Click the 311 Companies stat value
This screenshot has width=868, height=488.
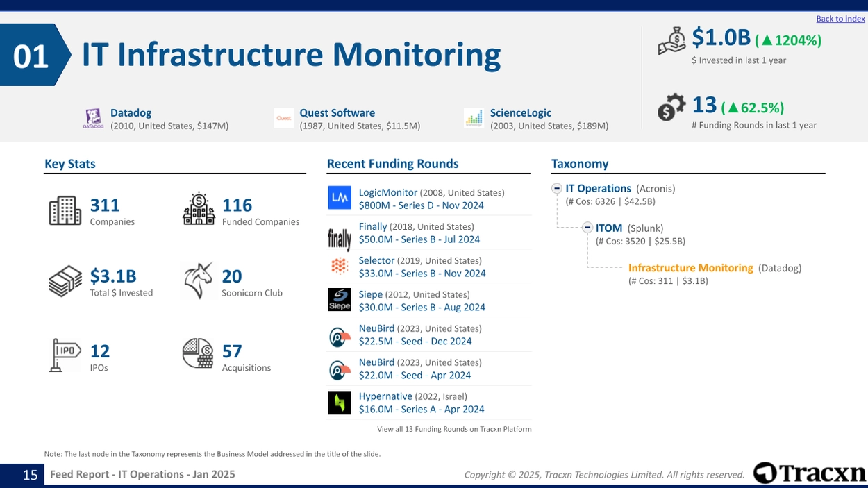(x=105, y=205)
